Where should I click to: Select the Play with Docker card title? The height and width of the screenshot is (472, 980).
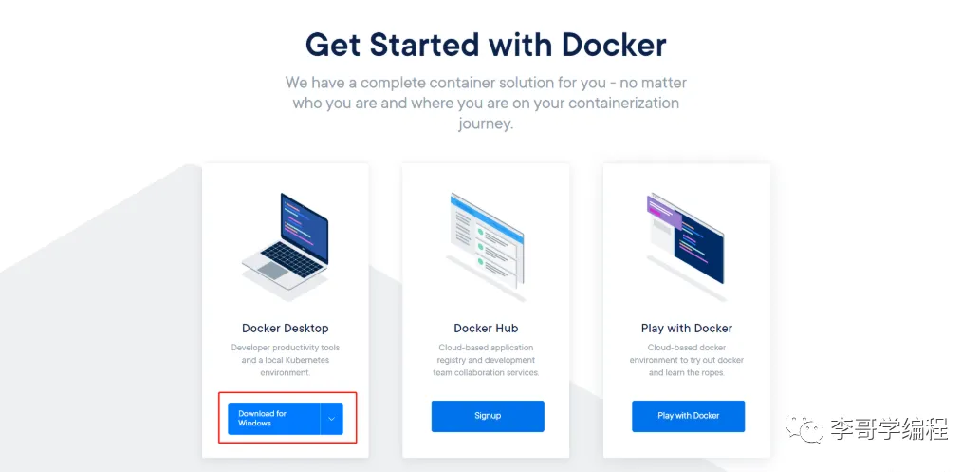pyautogui.click(x=686, y=328)
